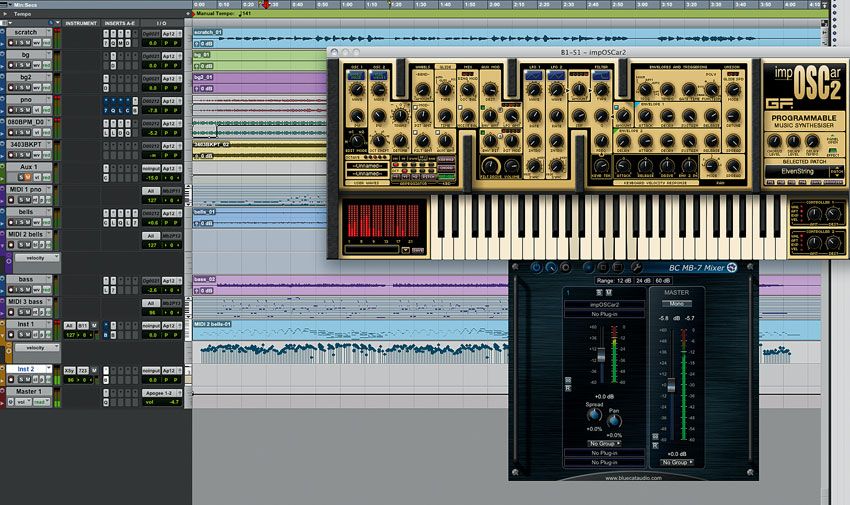
Task: Click the Blue Cat logo icon beside BC MB-7 Mixer
Action: point(732,267)
